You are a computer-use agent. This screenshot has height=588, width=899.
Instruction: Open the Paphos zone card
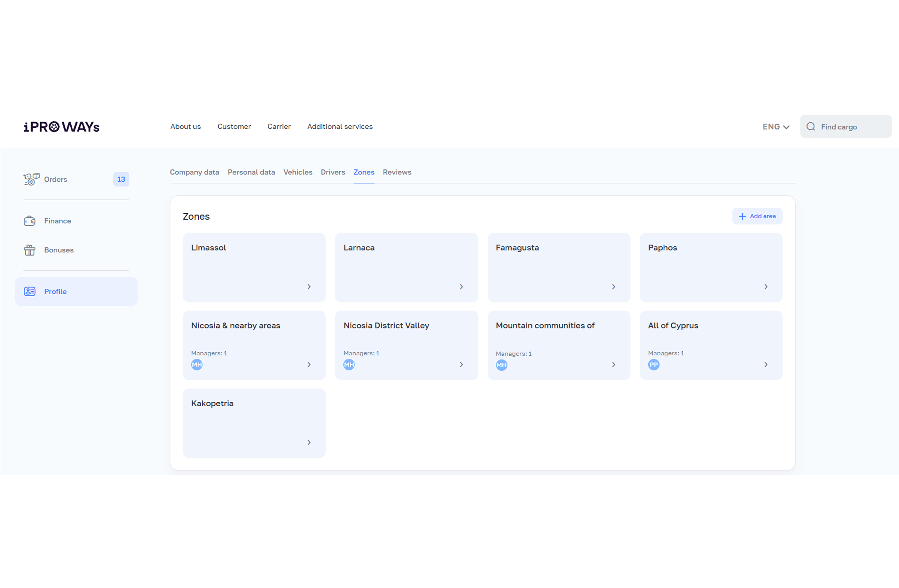pyautogui.click(x=711, y=268)
